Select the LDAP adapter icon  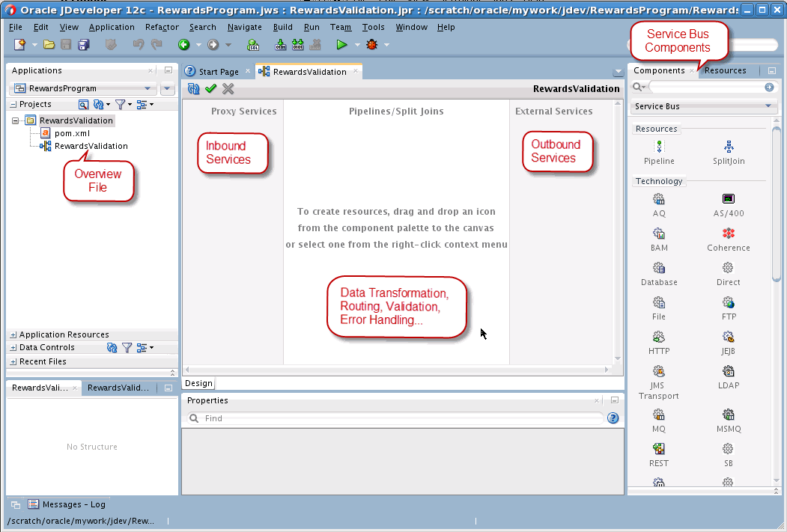pyautogui.click(x=729, y=372)
